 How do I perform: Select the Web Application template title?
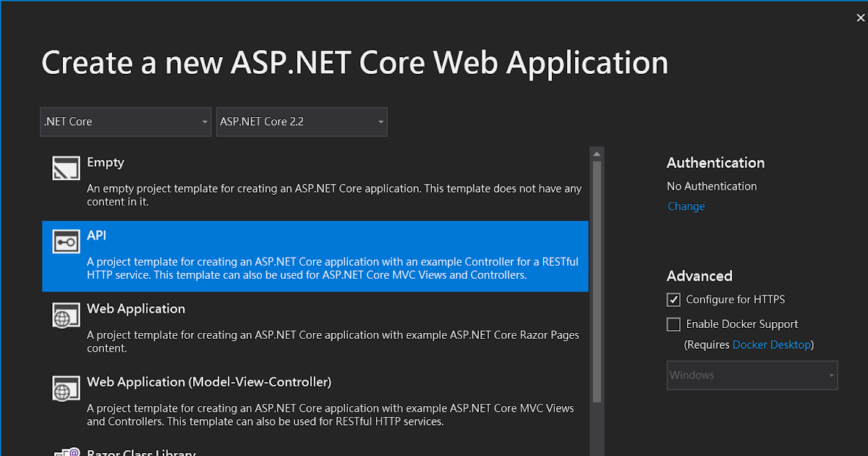(136, 308)
